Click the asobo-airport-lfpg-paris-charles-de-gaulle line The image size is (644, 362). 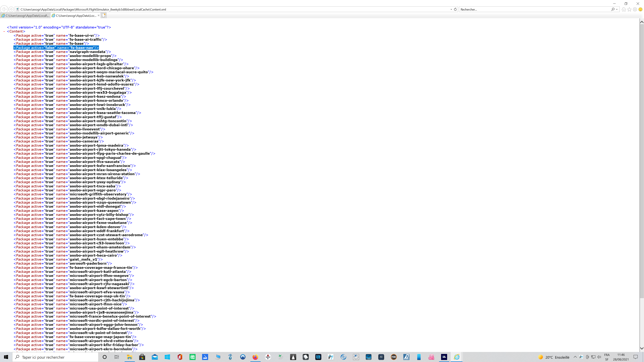pos(85,153)
